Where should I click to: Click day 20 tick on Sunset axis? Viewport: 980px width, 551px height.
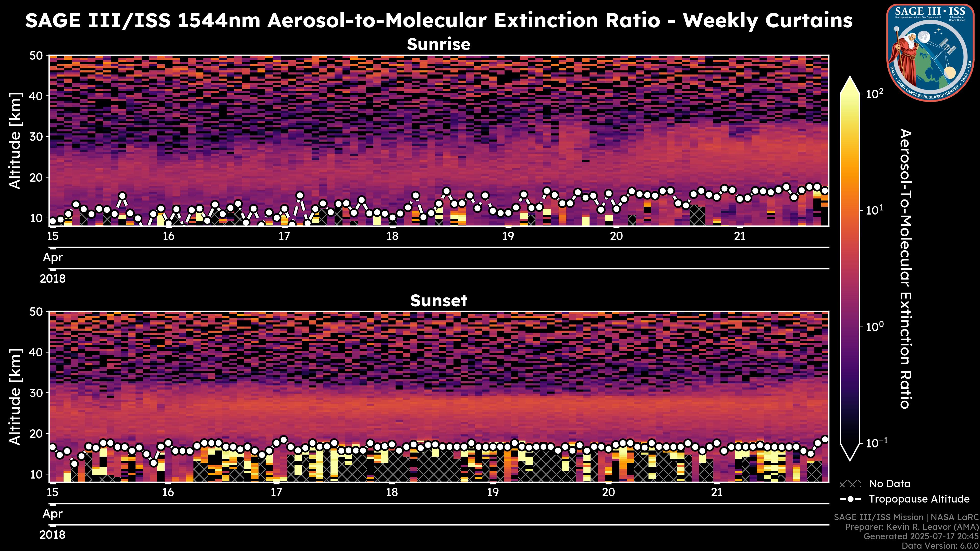click(x=608, y=492)
